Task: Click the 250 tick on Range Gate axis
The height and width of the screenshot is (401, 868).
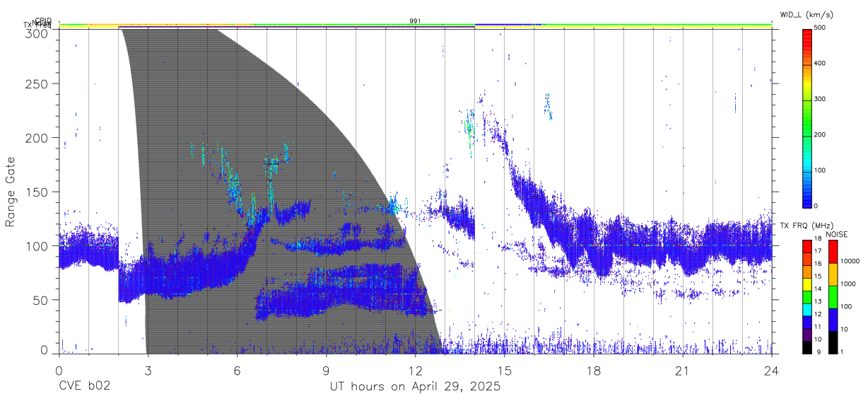Action: coord(38,83)
